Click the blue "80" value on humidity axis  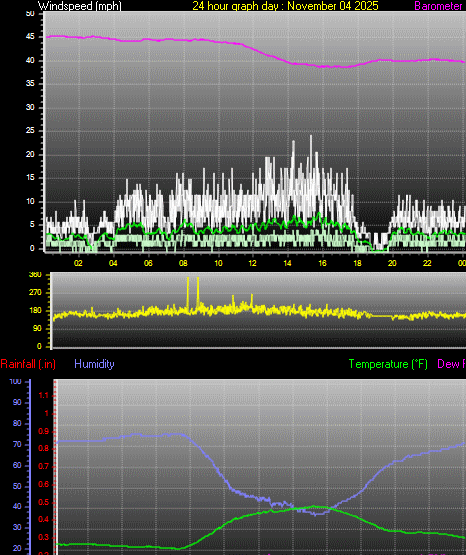click(17, 424)
